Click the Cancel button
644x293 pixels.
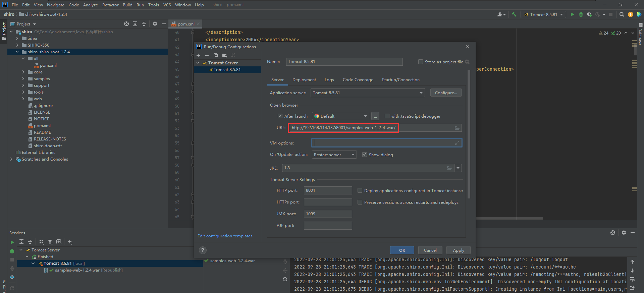[430, 250]
